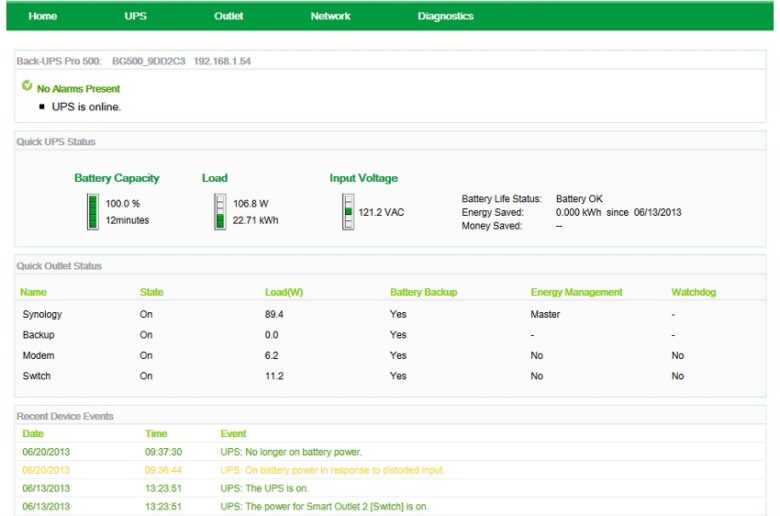
Task: Open the Network menu tab
Action: (330, 16)
